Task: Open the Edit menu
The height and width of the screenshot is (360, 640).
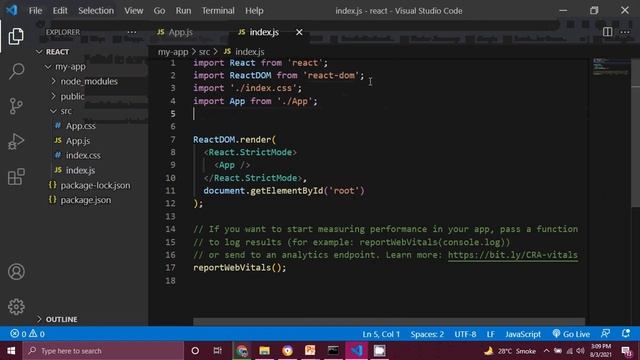Action: click(60, 11)
